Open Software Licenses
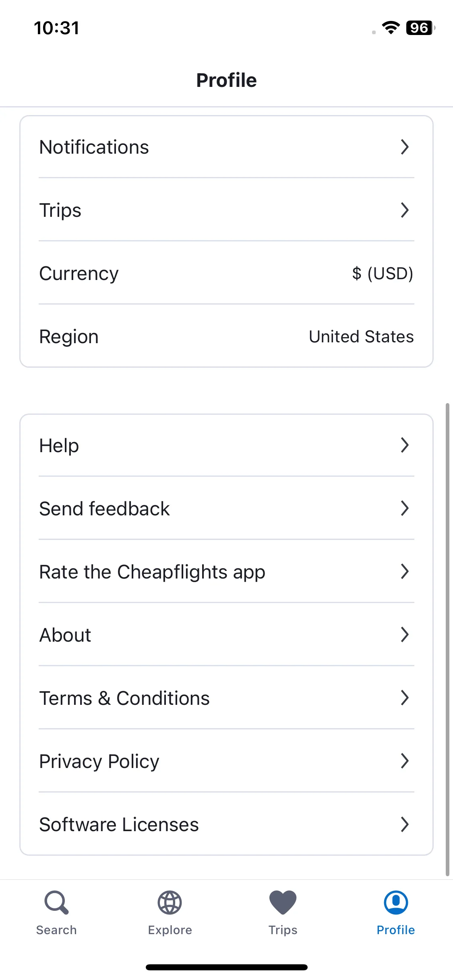453x980 pixels. [226, 824]
